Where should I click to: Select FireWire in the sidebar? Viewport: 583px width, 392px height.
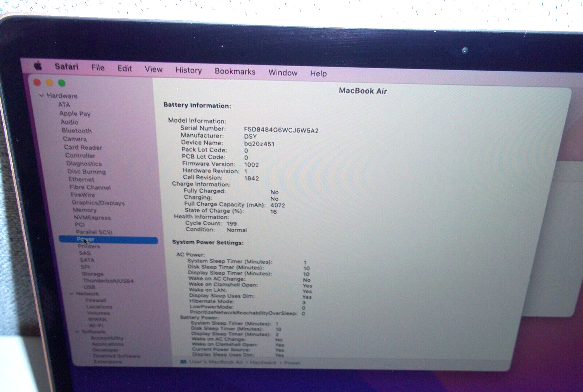click(83, 195)
